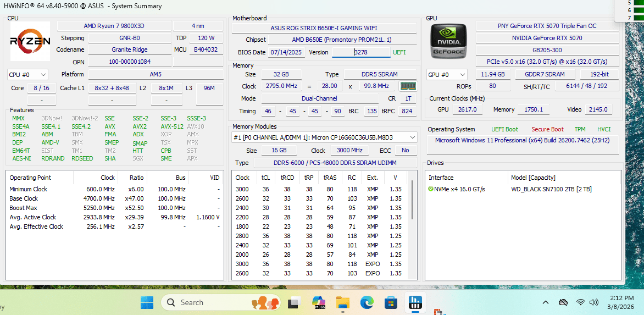Click the Chipset AMD B650E field
The image size is (644, 315).
(x=342, y=40)
